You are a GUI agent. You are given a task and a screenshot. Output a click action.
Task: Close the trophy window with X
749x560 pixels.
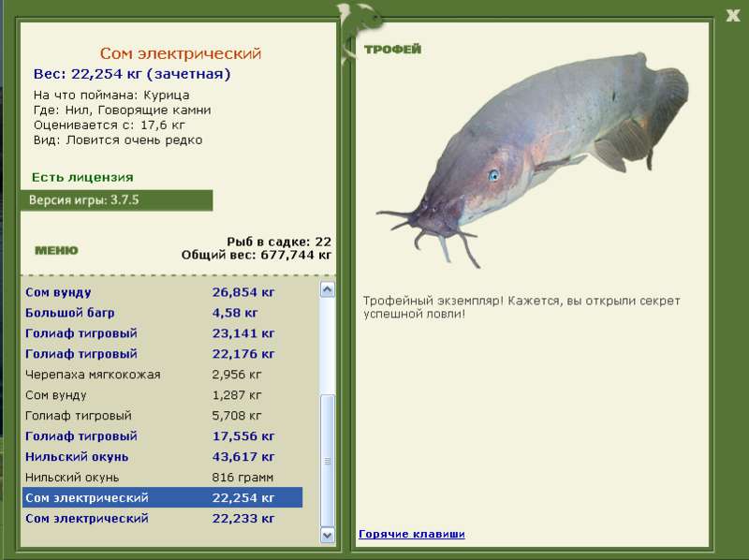(732, 15)
